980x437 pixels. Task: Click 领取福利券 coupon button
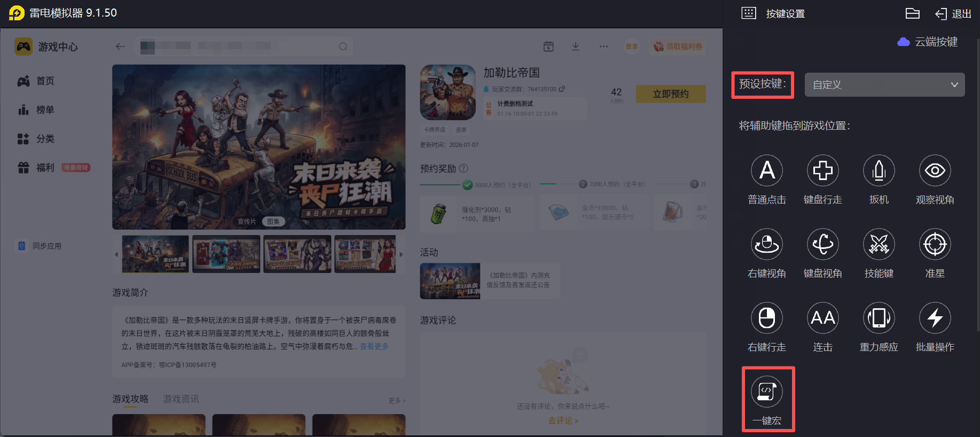point(678,46)
